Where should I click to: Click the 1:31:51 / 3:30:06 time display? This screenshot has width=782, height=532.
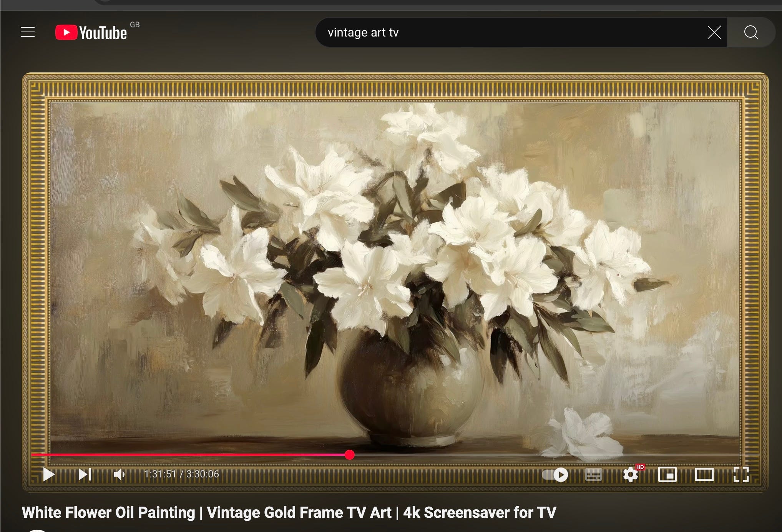point(181,474)
